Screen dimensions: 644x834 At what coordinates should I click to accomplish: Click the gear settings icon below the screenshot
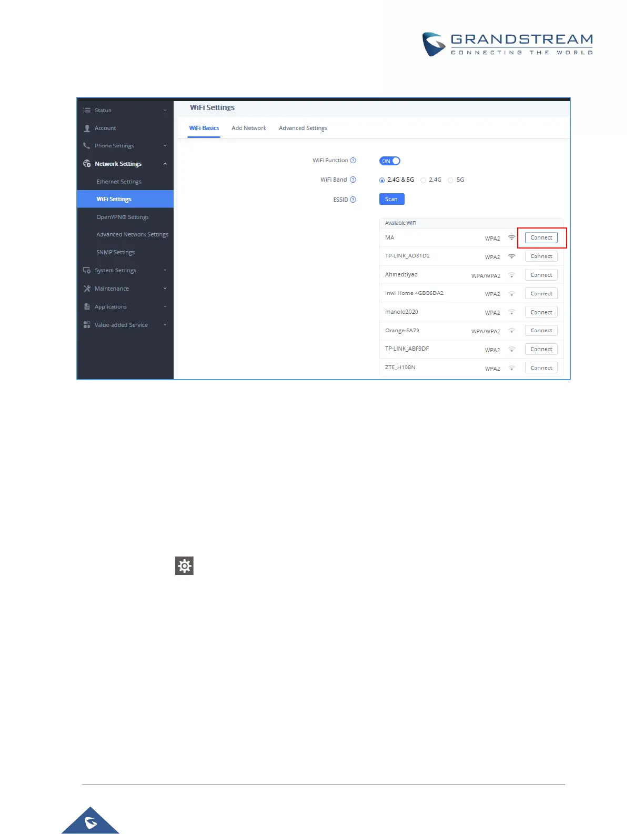click(x=185, y=566)
